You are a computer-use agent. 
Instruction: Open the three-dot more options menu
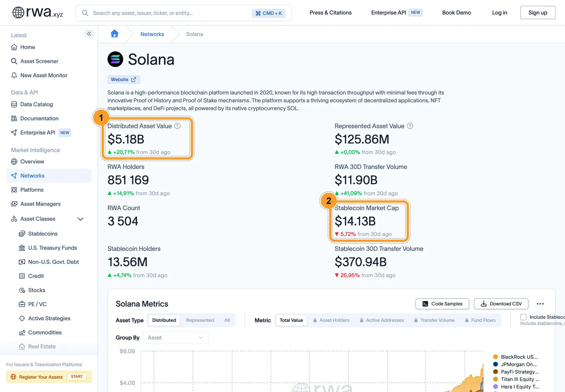pos(540,304)
